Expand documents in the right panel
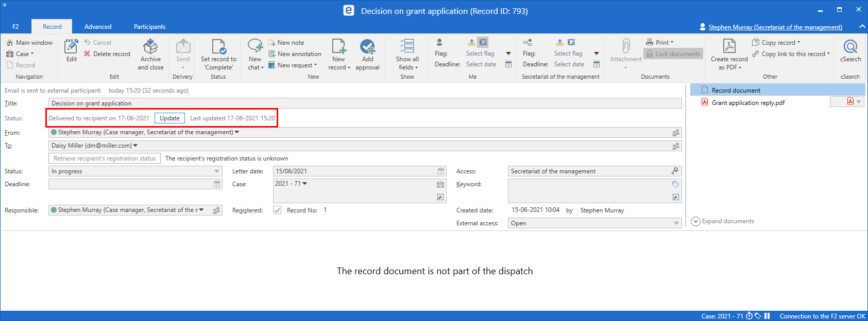This screenshot has height=321, width=868. tap(723, 221)
